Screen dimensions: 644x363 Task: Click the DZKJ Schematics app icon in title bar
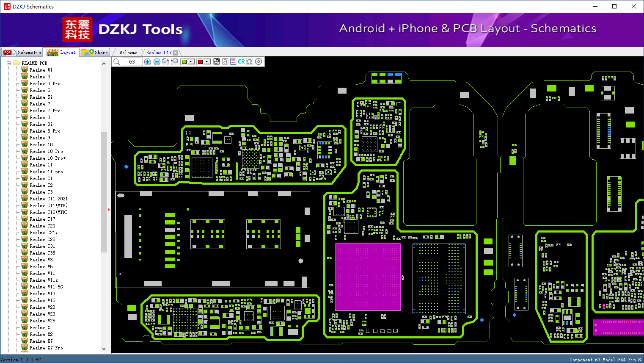point(7,6)
